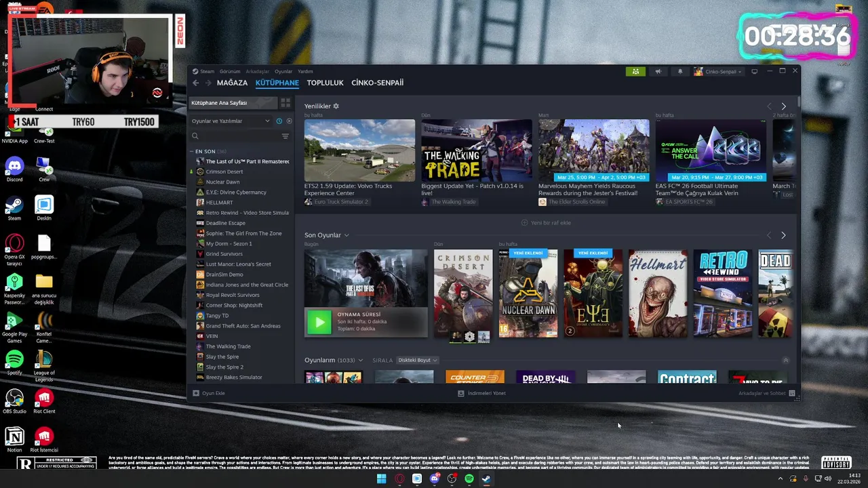Open League of Legends desktop shortcut
This screenshot has width=868, height=488.
(44, 366)
